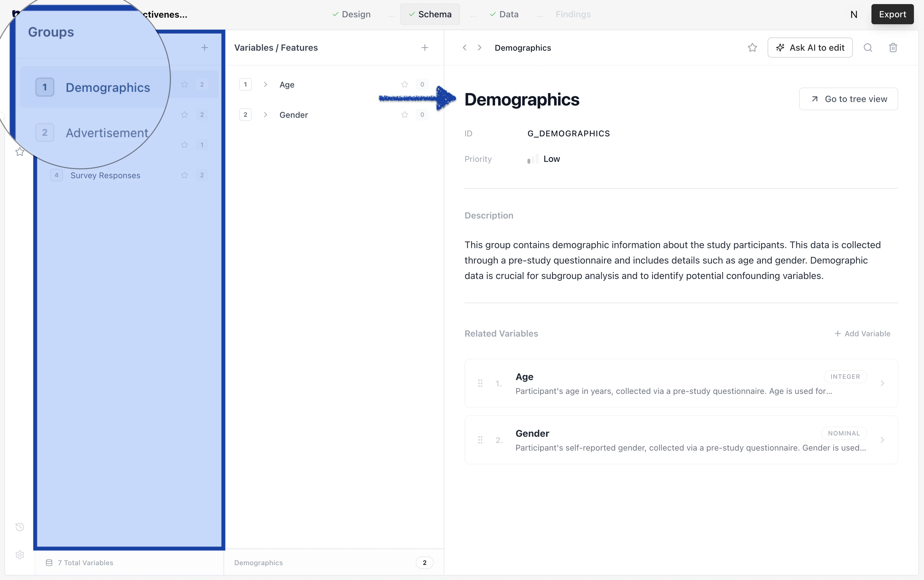924x580 pixels.
Task: Toggle favorite star on Survey Responses group
Action: coord(184,175)
